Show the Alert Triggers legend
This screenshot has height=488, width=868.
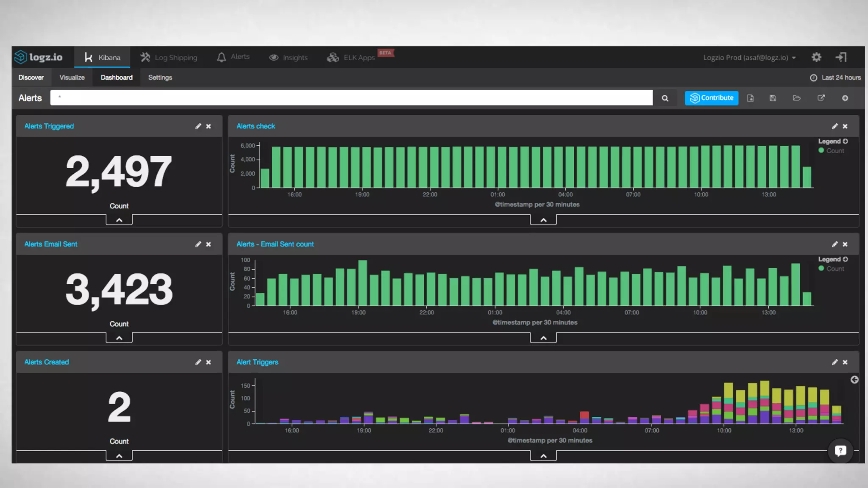(x=854, y=380)
